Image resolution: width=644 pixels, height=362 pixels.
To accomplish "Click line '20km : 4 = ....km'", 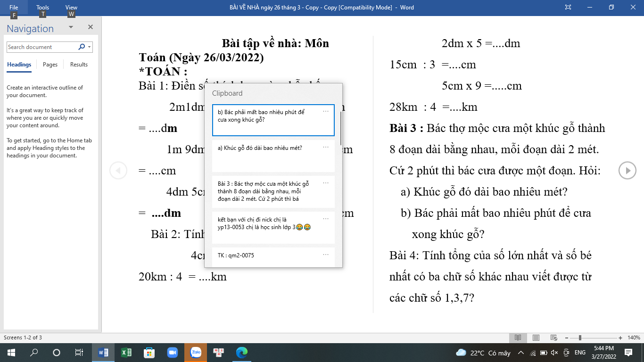I will pos(183,277).
